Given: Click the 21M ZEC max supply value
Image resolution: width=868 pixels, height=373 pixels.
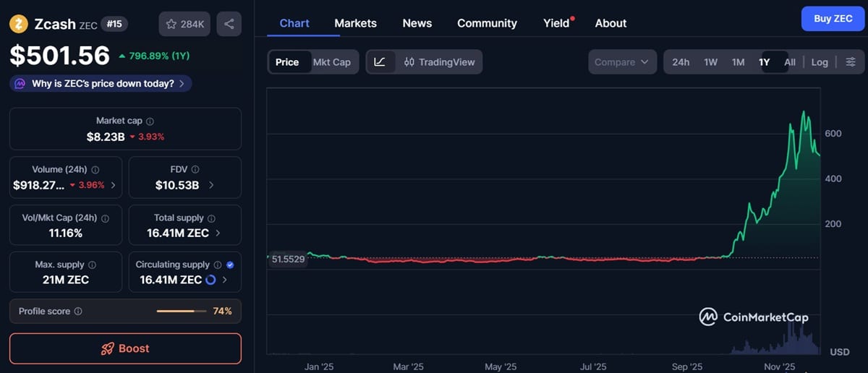Looking at the screenshot, I should click(66, 280).
